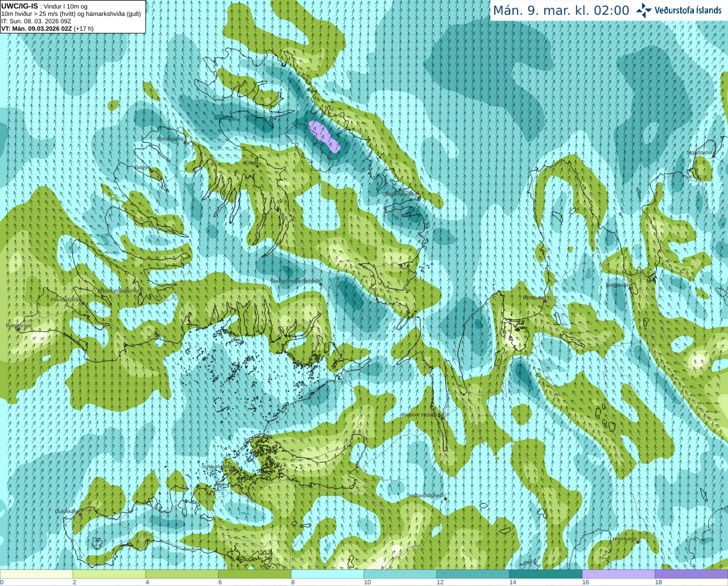The width and height of the screenshot is (728, 586).
Task: Click the Bolungarvík station label
Action: 171,138
